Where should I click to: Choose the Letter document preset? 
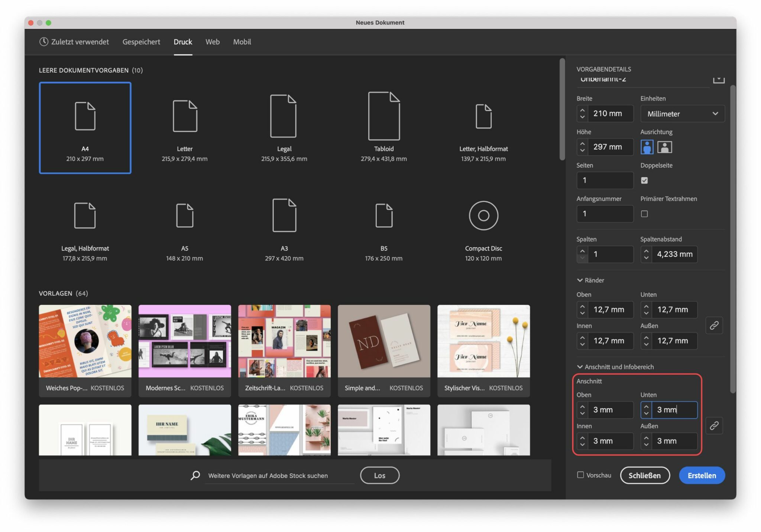click(185, 128)
